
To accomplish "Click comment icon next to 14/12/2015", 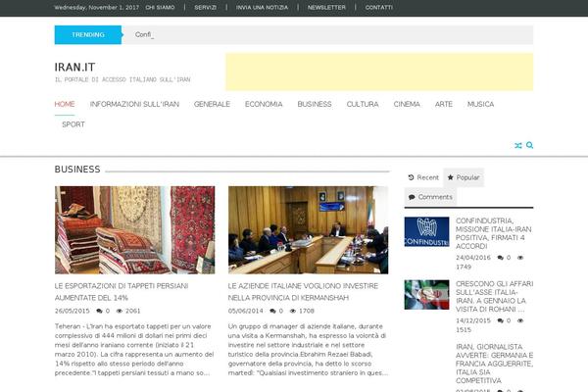I will (x=500, y=320).
